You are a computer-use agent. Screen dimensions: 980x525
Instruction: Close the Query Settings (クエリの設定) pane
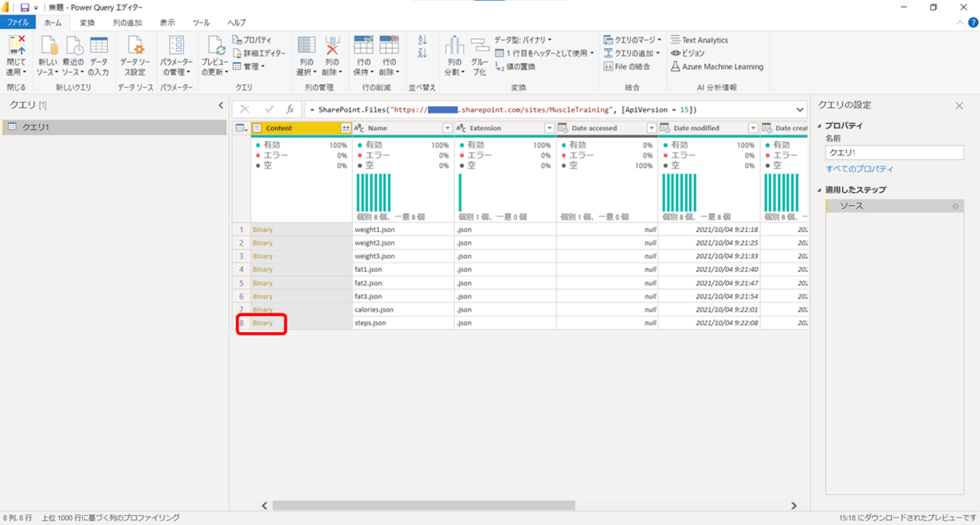960,105
